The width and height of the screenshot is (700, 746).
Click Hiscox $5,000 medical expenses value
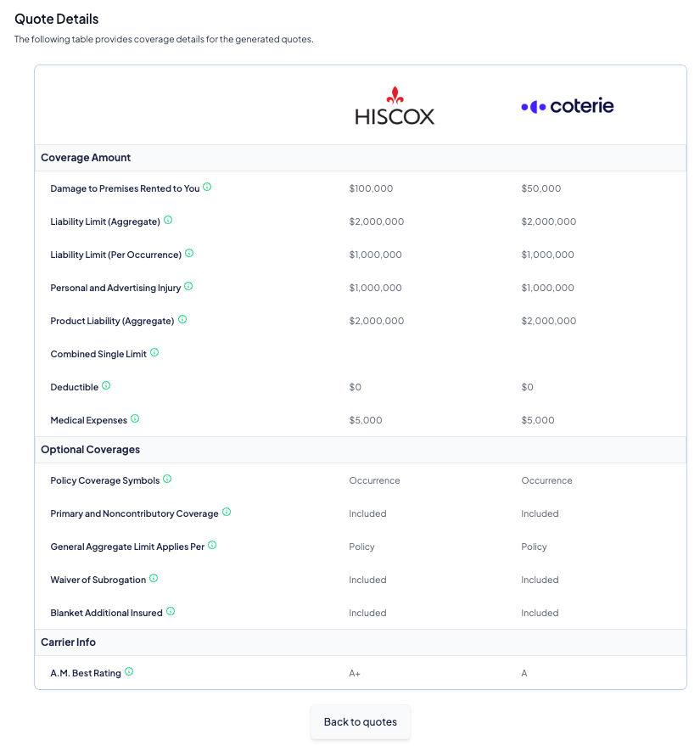coord(366,420)
